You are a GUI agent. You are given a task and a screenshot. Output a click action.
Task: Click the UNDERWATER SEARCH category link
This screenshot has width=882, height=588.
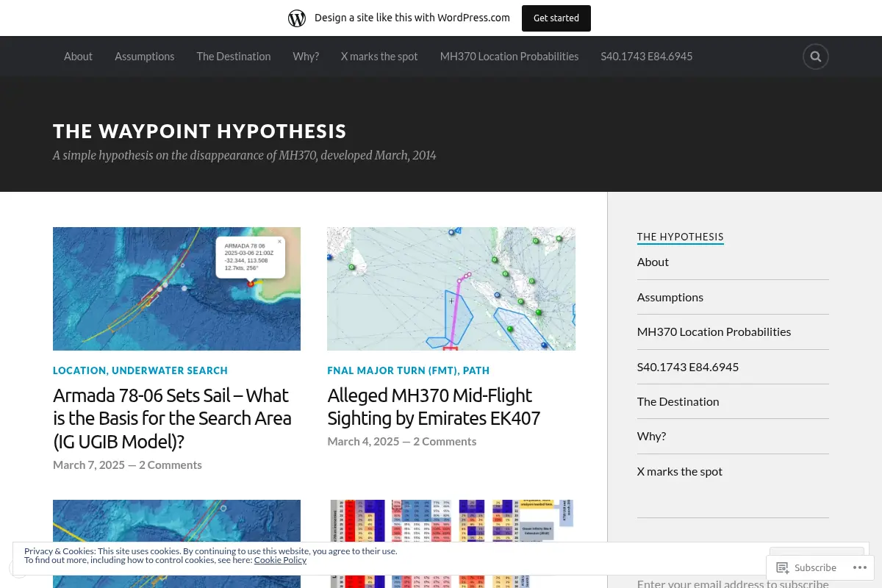pos(170,370)
